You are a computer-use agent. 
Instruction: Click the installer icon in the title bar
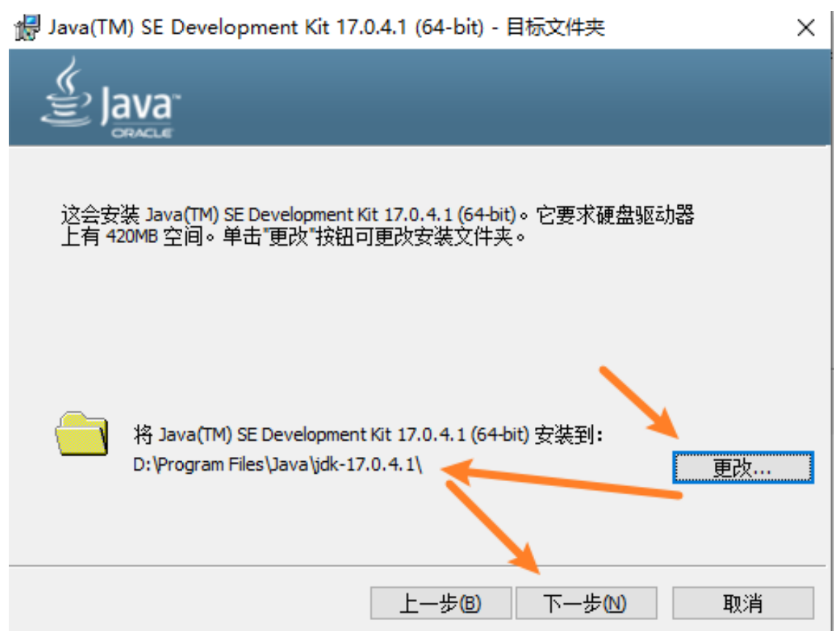point(28,28)
